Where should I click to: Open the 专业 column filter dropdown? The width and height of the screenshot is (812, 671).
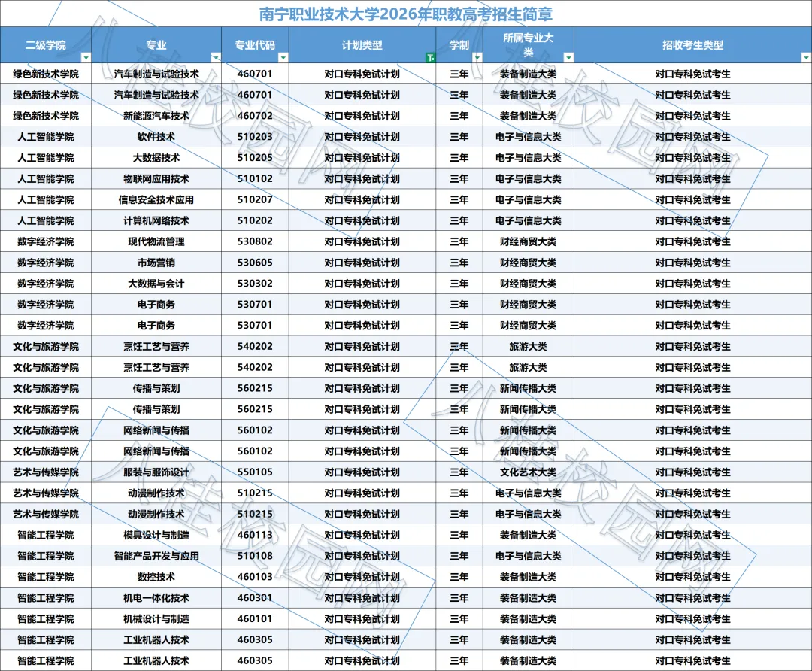[216, 57]
